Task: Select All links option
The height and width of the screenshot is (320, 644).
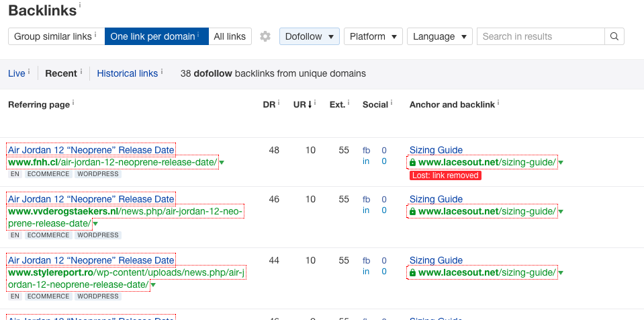Action: [230, 36]
